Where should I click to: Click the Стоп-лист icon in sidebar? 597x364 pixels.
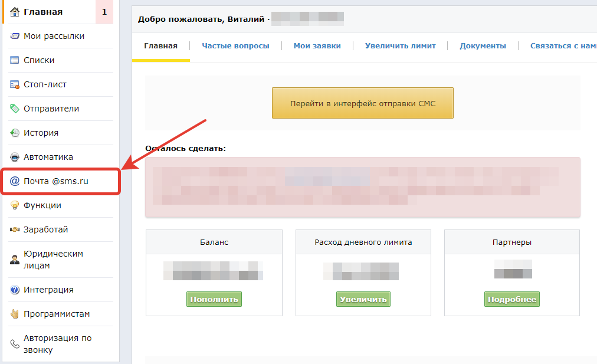tap(15, 84)
